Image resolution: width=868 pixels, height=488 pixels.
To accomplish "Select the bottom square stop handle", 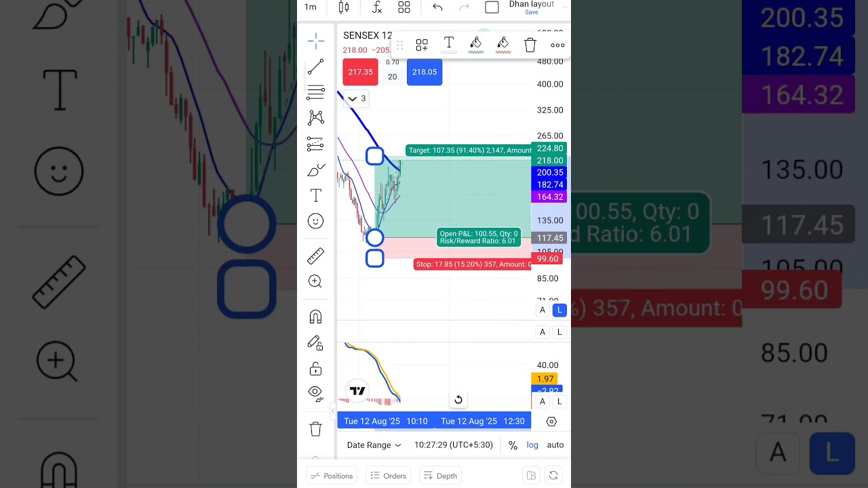I will click(375, 258).
